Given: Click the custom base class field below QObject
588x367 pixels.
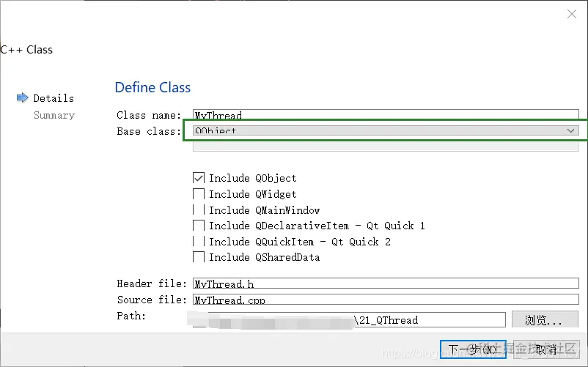Looking at the screenshot, I should point(386,146).
